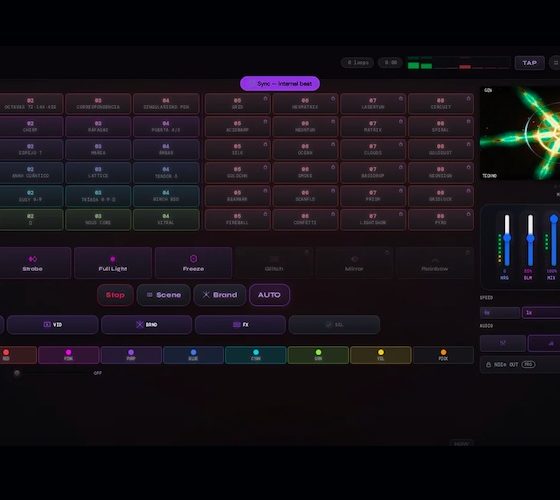Trigger the 06 OCEAN visual pad
This screenshot has height=500, width=560.
click(x=305, y=149)
